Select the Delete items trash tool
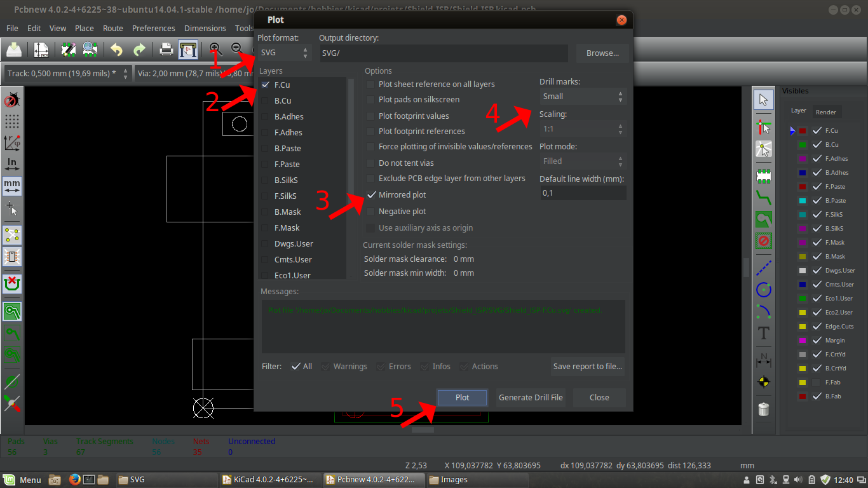 tap(764, 408)
